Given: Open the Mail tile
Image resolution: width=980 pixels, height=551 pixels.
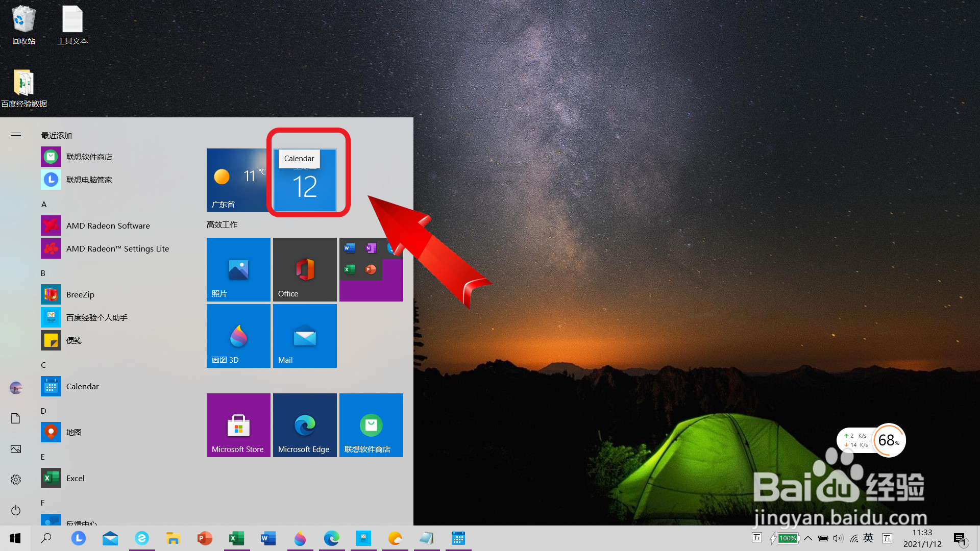Looking at the screenshot, I should (x=305, y=336).
